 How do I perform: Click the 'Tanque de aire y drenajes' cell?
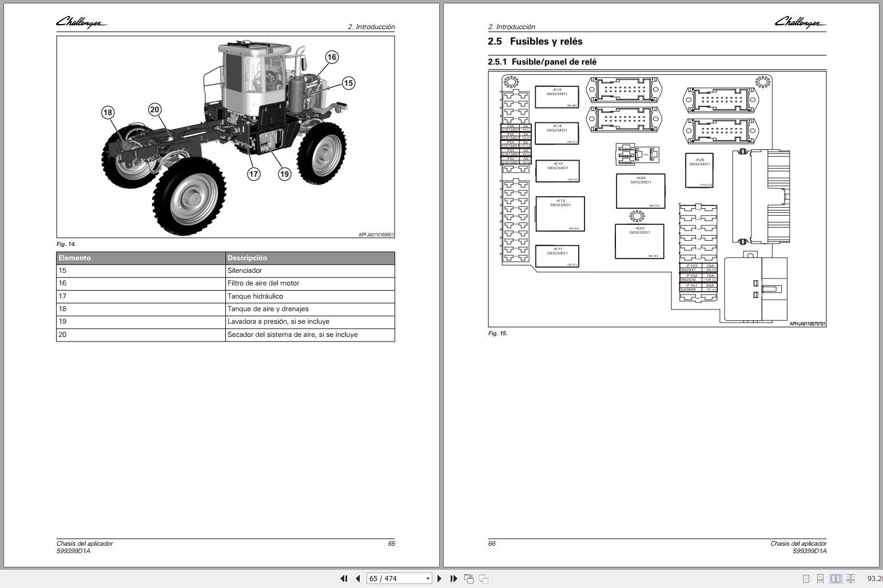tap(310, 309)
